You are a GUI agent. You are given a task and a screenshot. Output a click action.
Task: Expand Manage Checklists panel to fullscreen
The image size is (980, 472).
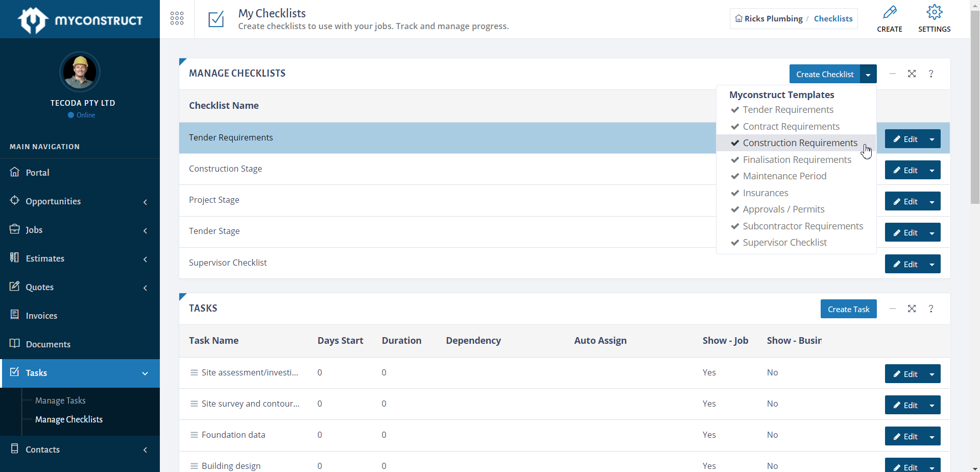tap(912, 74)
